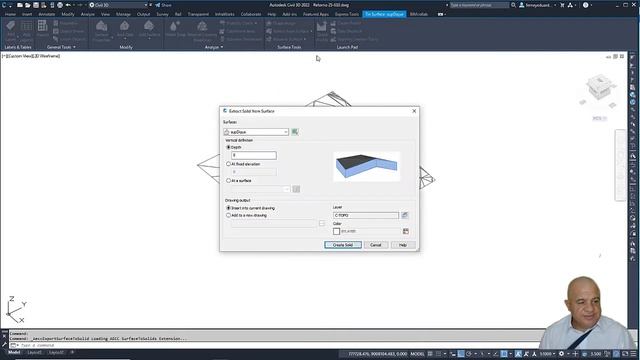This screenshot has height=360, width=640.
Task: Select the Tin Surface: supDique contextual tab
Action: click(x=384, y=14)
